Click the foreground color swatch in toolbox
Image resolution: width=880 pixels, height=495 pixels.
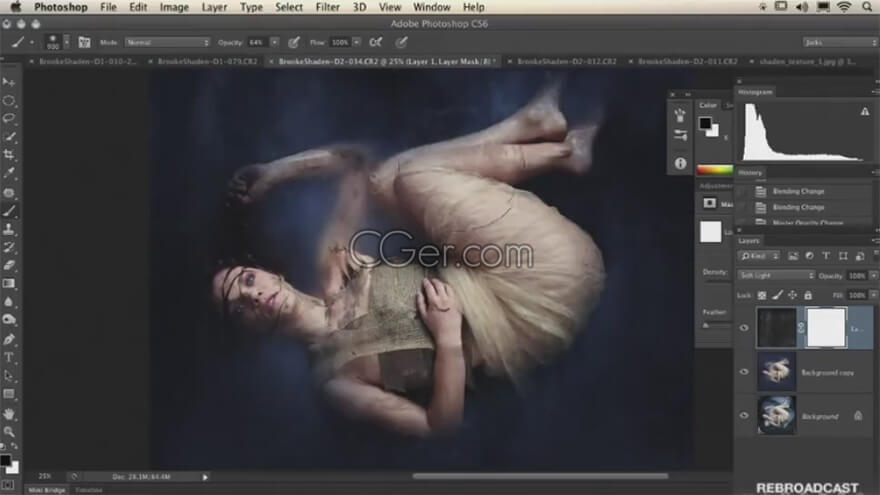tap(6, 460)
